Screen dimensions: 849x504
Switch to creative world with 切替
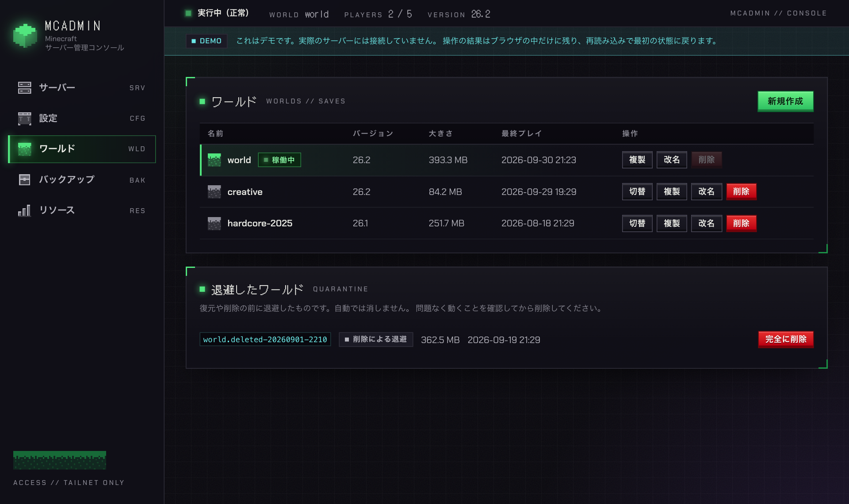coord(637,192)
